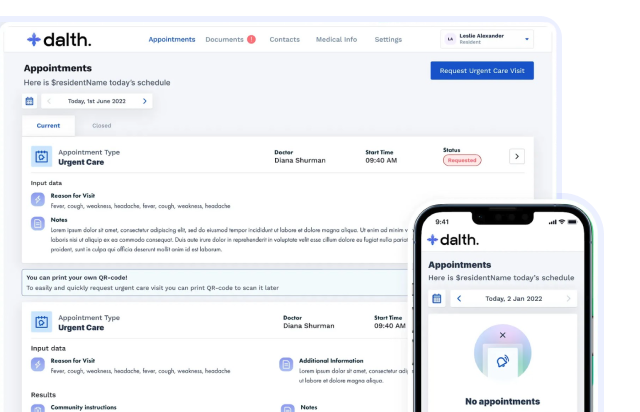Open the calendar icon on the phone screen
This screenshot has height=412, width=640.
[x=436, y=298]
